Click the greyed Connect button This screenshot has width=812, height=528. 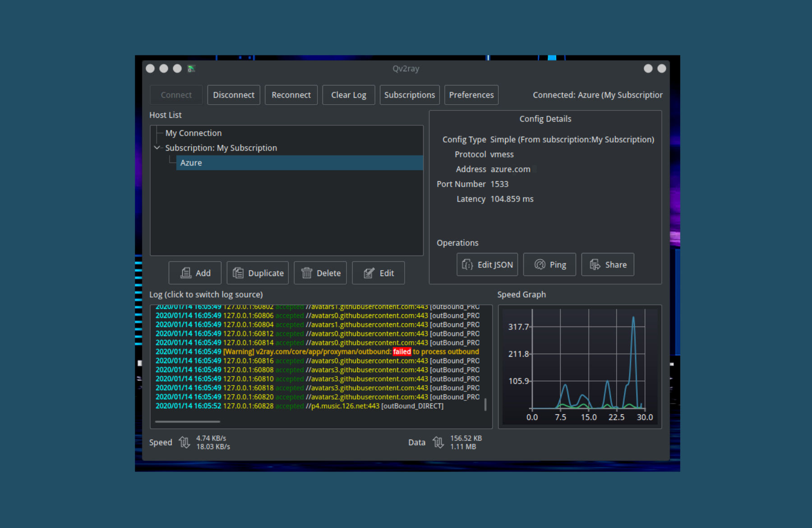point(176,95)
